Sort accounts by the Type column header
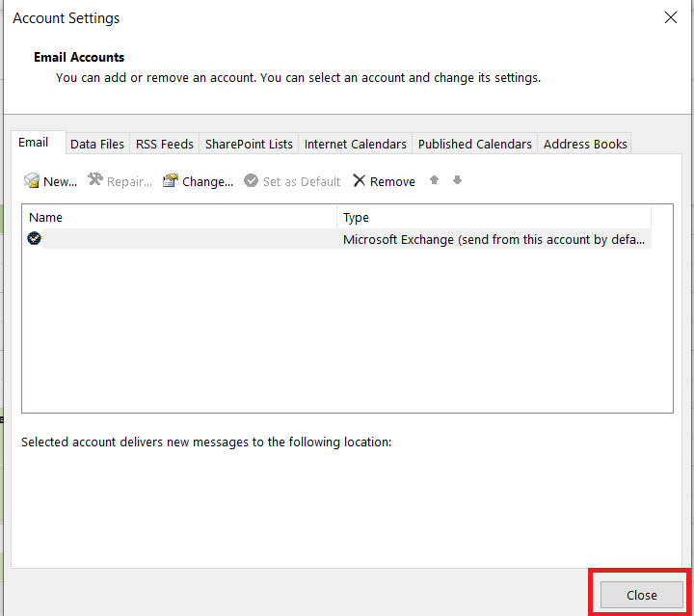694x616 pixels. pyautogui.click(x=494, y=218)
